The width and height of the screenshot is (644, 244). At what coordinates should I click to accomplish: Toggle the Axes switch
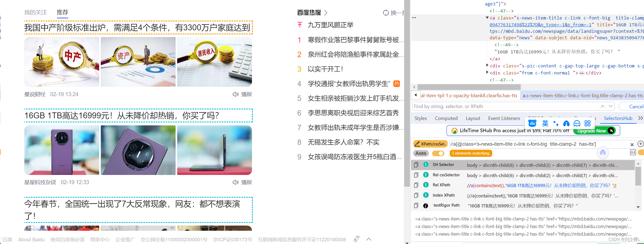(438, 153)
